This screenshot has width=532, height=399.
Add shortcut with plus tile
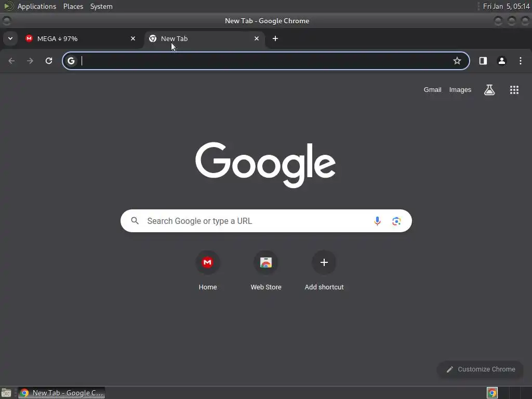[324, 270]
